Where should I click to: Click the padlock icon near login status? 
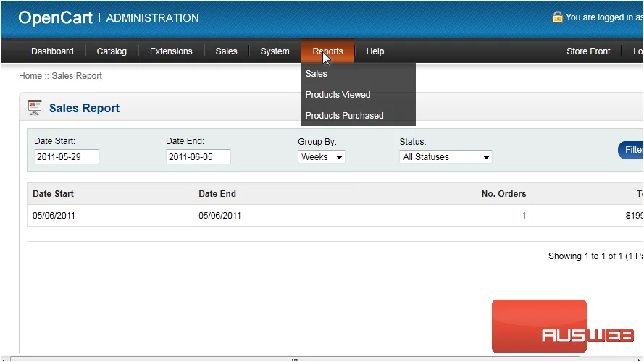[557, 17]
